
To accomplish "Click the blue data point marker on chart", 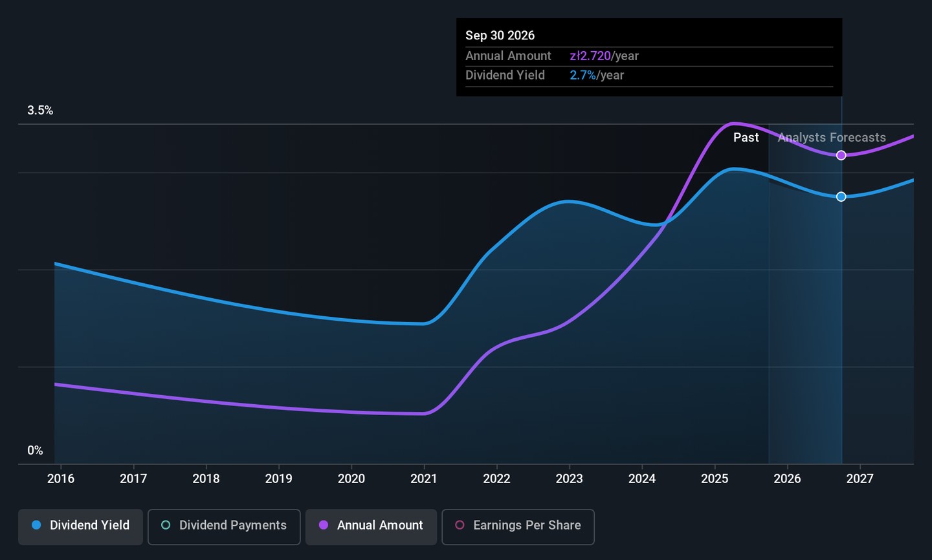I will [x=841, y=197].
